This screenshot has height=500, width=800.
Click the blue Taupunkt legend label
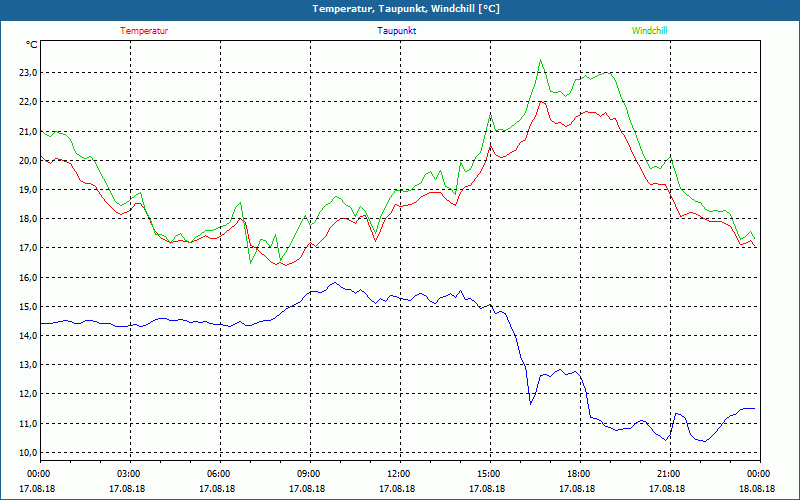click(x=396, y=31)
